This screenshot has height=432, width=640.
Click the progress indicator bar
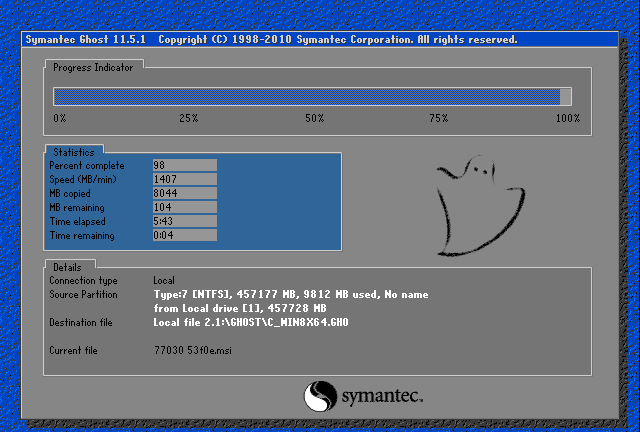tap(312, 96)
